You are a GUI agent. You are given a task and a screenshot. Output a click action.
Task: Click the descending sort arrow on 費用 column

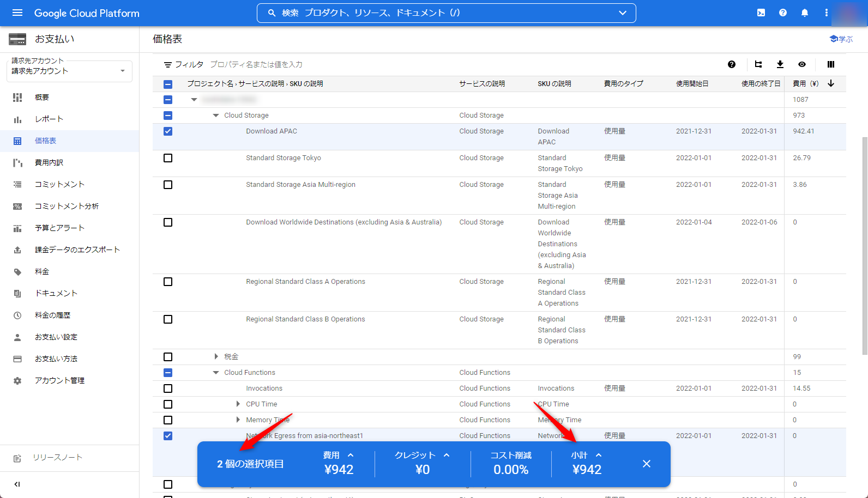pyautogui.click(x=831, y=83)
